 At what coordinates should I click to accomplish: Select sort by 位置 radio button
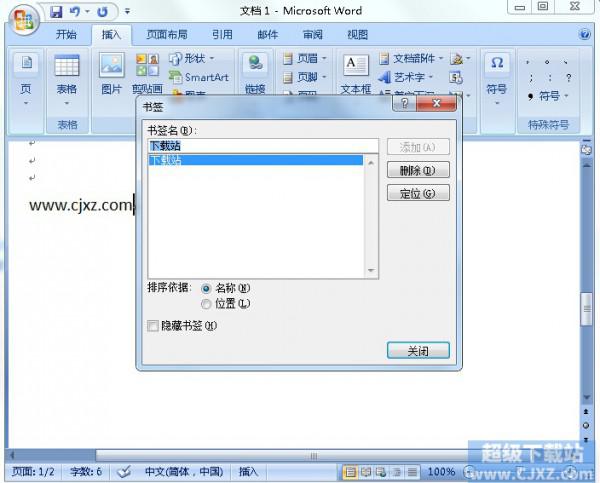pyautogui.click(x=206, y=304)
